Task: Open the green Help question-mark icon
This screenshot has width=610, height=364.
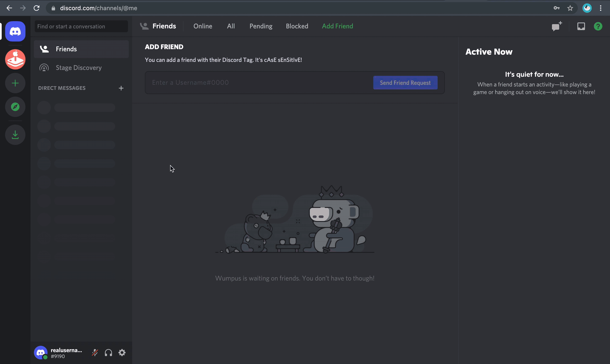Action: click(x=598, y=26)
